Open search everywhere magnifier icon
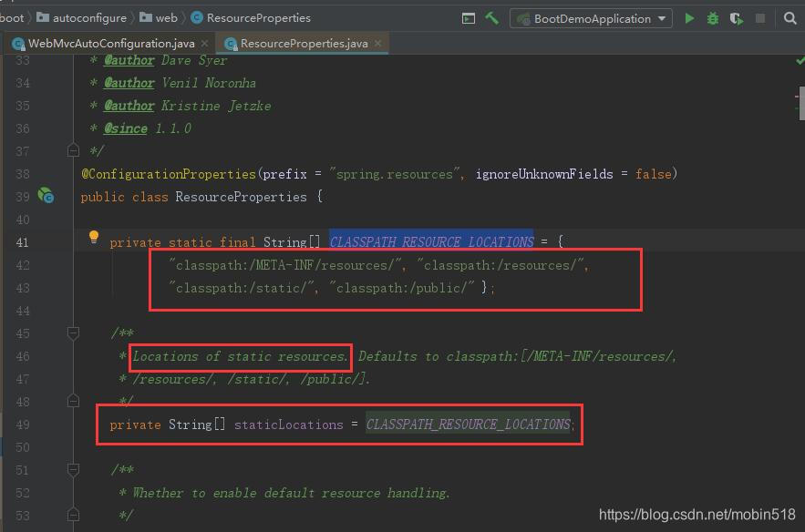 pos(790,19)
